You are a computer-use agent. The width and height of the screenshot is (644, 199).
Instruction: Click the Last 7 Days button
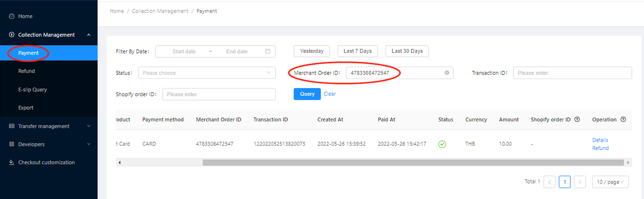[358, 51]
